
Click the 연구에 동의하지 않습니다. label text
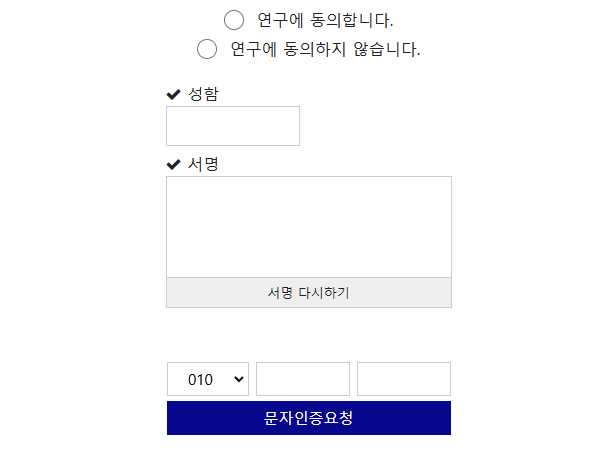pyautogui.click(x=325, y=49)
